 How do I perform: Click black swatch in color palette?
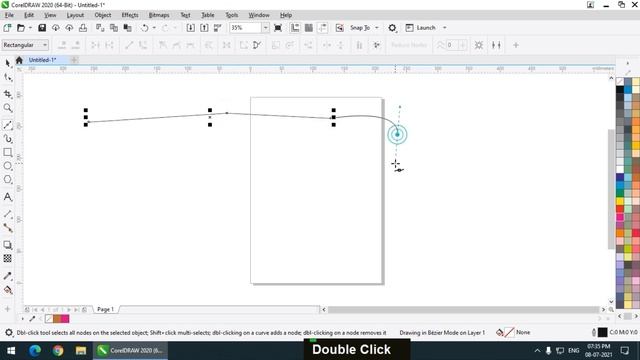pyautogui.click(x=620, y=90)
